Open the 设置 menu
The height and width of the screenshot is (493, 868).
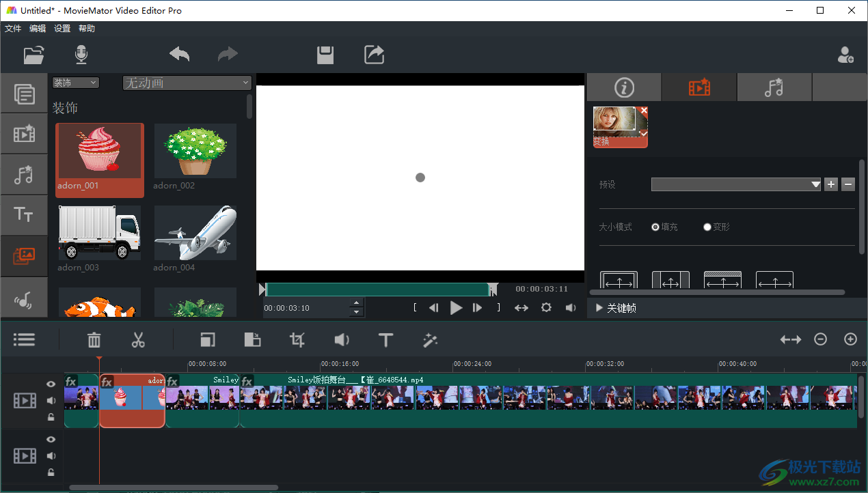pos(62,29)
